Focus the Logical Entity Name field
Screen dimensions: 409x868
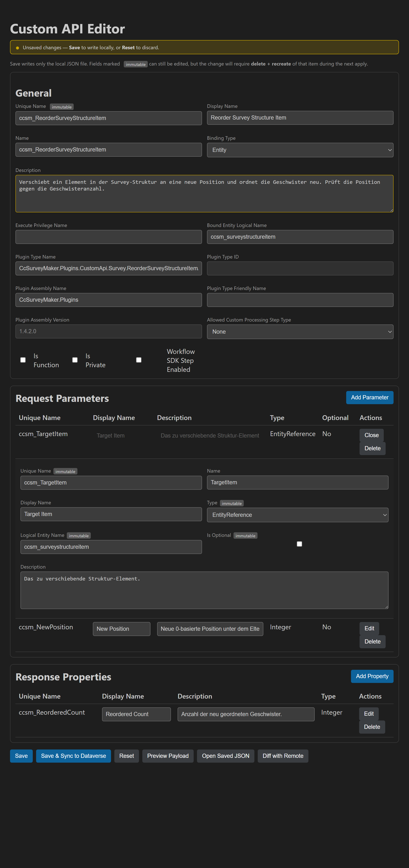(111, 547)
